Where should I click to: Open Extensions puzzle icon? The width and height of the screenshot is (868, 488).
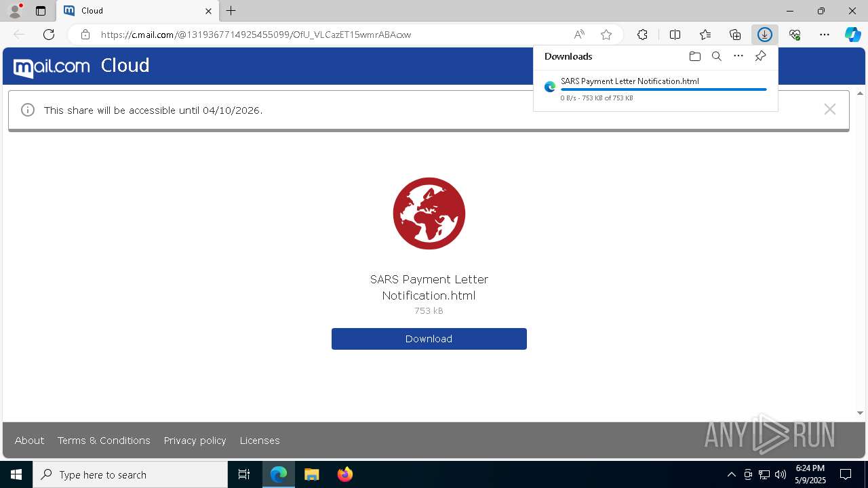coord(642,35)
